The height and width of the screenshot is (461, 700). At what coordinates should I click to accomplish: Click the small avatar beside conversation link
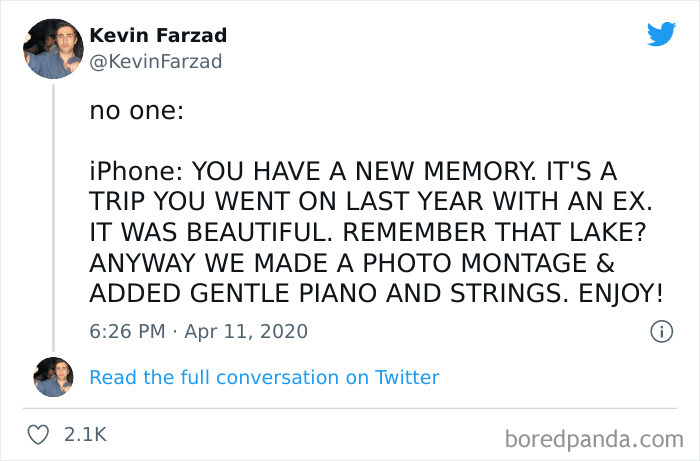point(53,377)
